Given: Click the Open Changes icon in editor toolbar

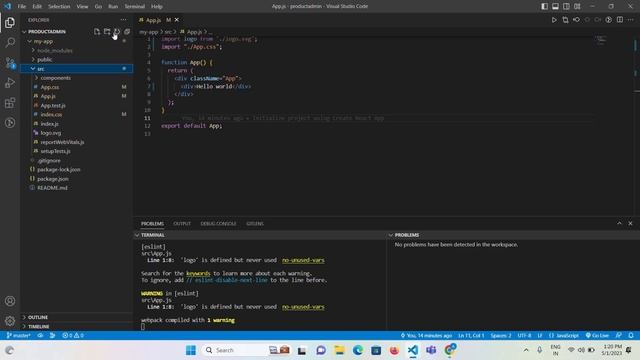Looking at the screenshot, I should click(565, 20).
